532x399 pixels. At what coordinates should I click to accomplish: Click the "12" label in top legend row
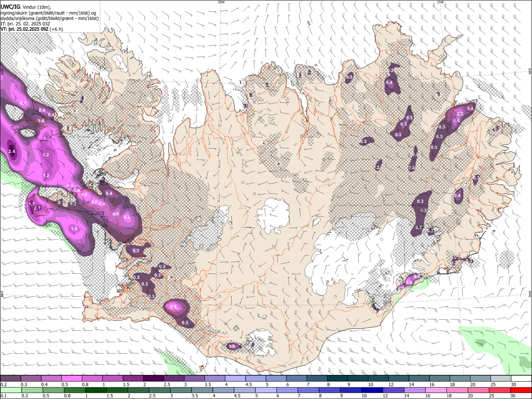pyautogui.click(x=391, y=384)
